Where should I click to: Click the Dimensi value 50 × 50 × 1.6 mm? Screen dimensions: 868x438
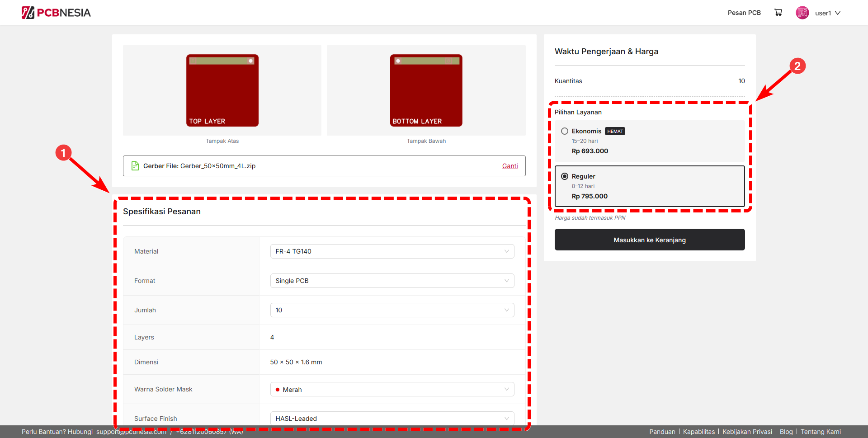(x=296, y=362)
